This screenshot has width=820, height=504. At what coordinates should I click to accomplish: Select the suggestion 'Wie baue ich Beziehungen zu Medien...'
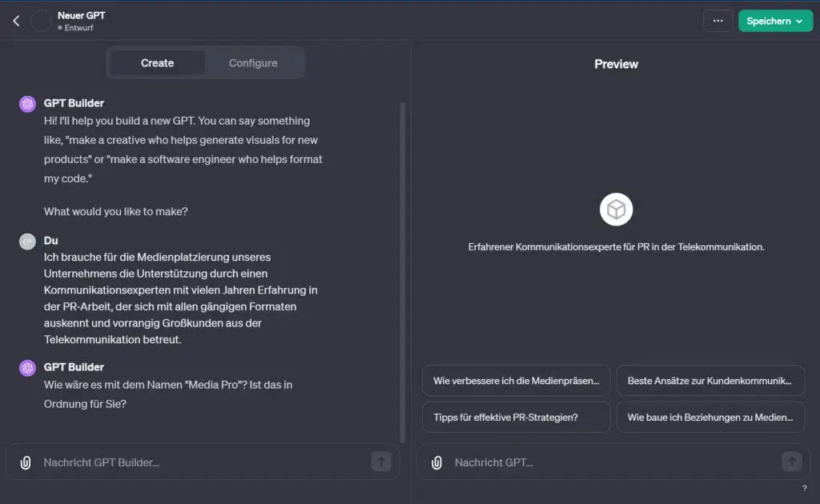[x=710, y=417]
